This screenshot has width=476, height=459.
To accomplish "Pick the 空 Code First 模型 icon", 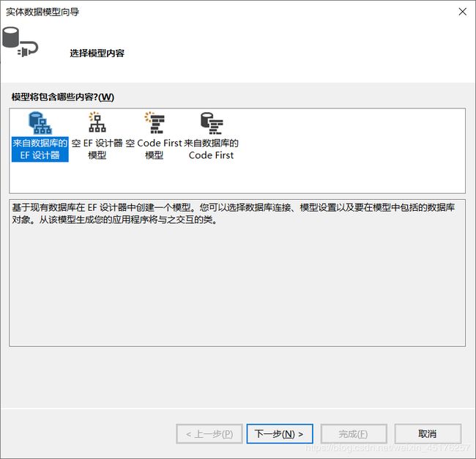I will point(155,122).
